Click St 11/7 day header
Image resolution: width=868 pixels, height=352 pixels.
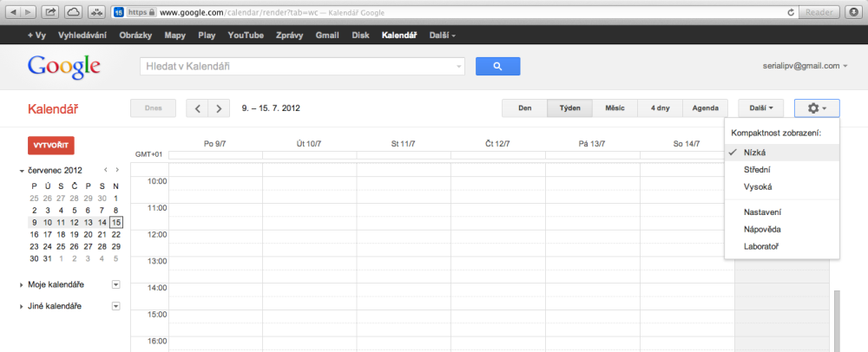tap(403, 144)
